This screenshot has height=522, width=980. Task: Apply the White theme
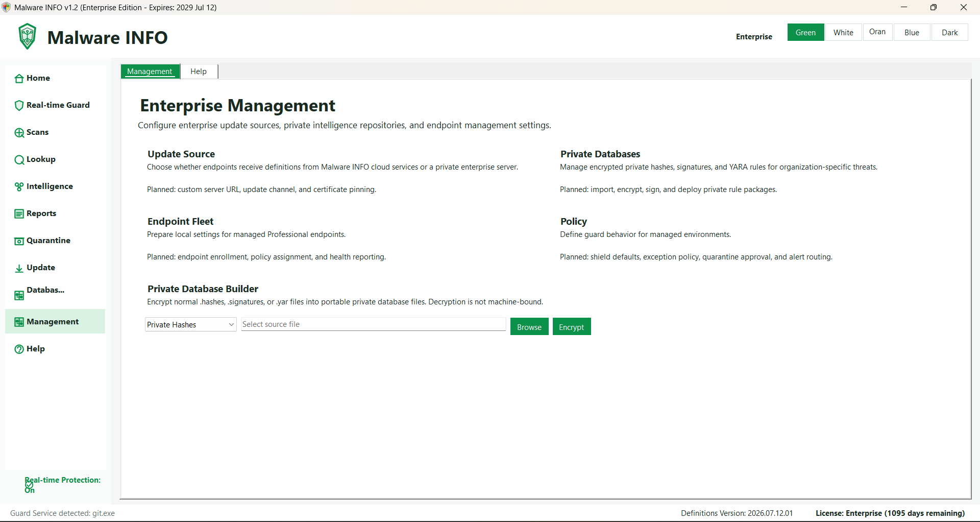[843, 32]
